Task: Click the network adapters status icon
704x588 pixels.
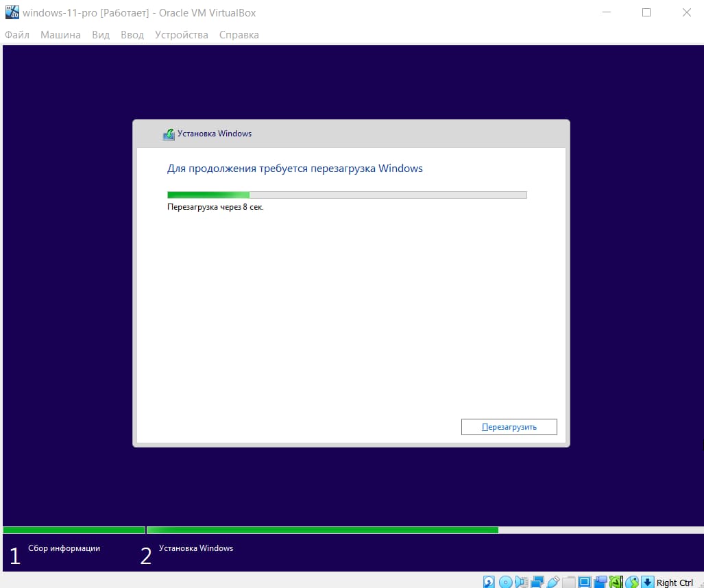Action: tap(537, 582)
